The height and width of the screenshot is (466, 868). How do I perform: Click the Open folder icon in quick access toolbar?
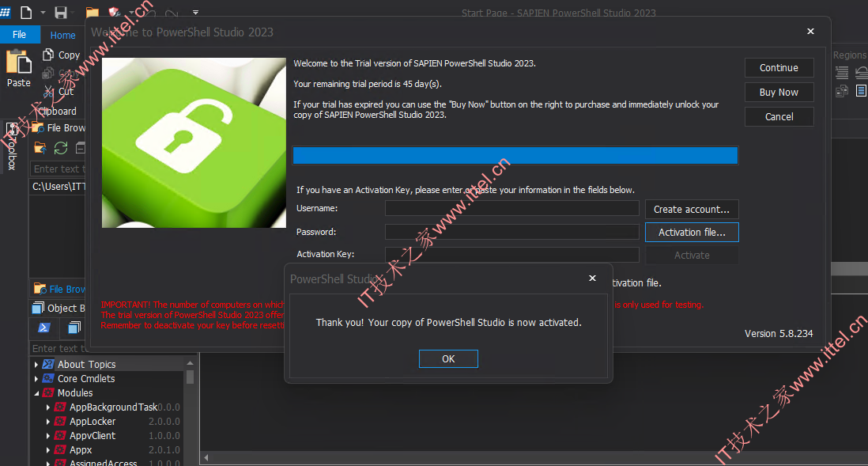tap(92, 12)
